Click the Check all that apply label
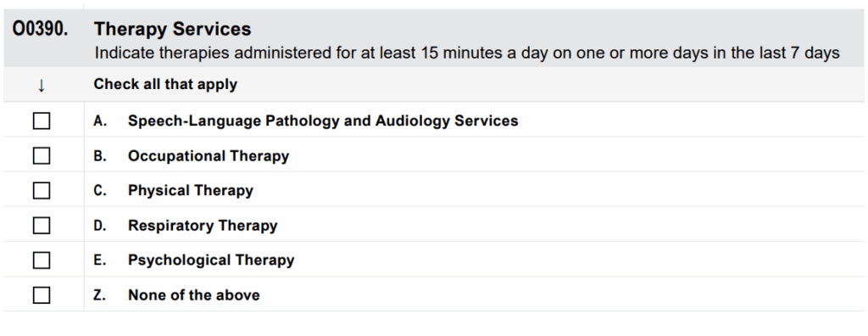Viewport: 868px width, 336px height. pos(165,84)
